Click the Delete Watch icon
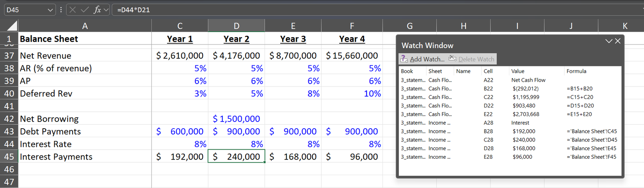This screenshot has height=188, width=644. (x=452, y=59)
